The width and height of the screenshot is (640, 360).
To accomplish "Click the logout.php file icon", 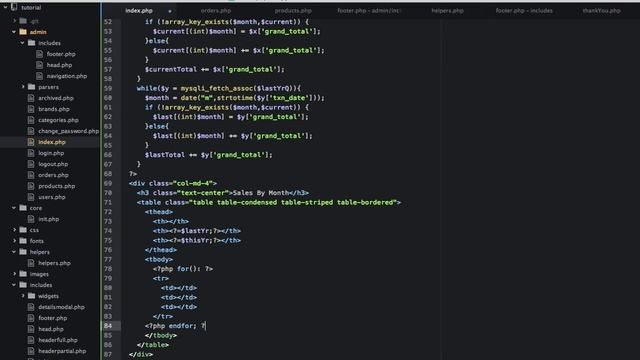I will [31, 164].
